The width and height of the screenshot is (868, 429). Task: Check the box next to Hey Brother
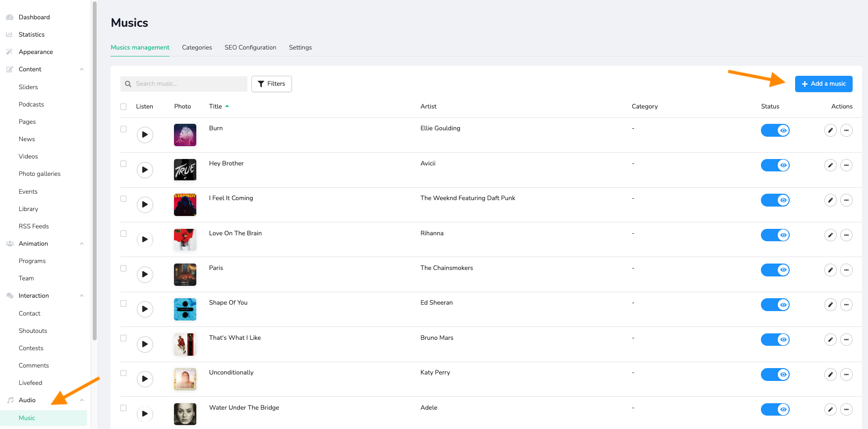[x=123, y=164]
